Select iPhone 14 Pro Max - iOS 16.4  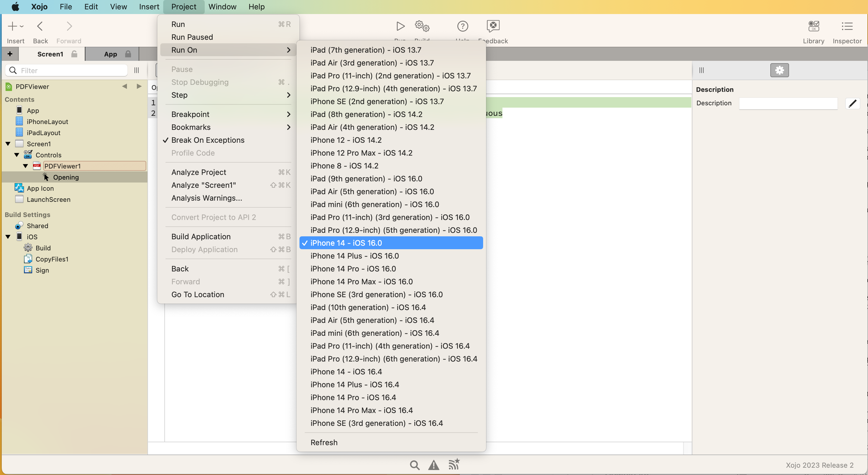391,410
